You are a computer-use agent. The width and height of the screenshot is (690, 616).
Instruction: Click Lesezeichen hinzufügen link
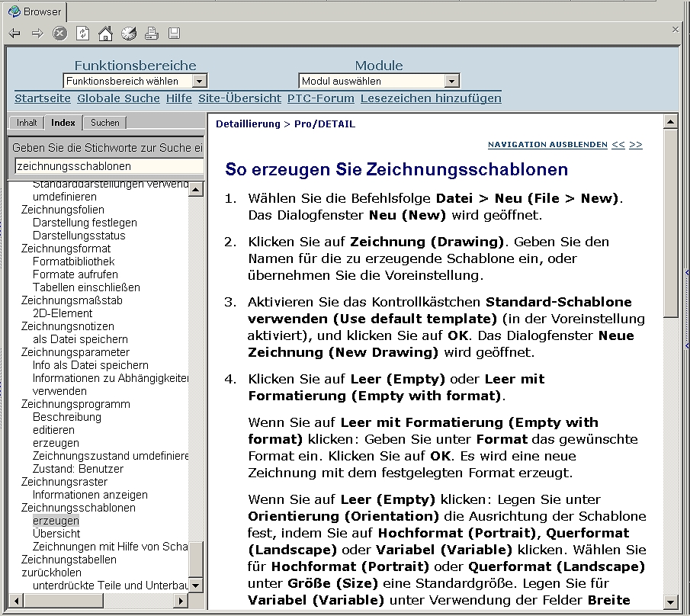tap(431, 98)
